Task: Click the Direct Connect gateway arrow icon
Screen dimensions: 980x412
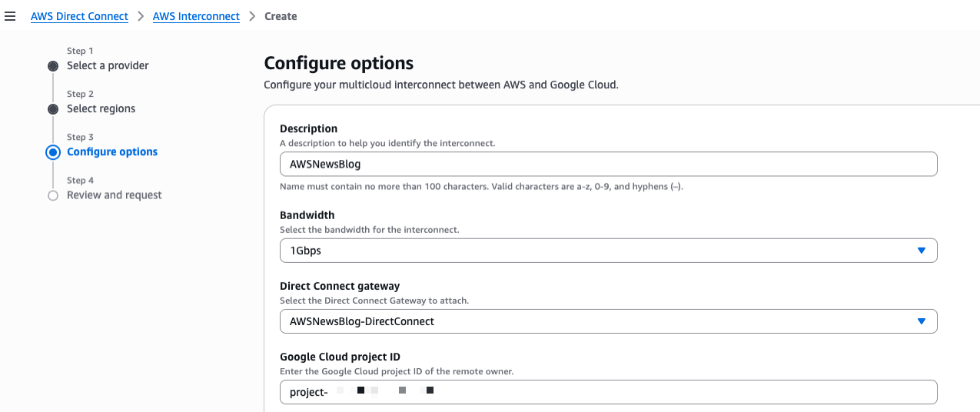Action: 922,321
